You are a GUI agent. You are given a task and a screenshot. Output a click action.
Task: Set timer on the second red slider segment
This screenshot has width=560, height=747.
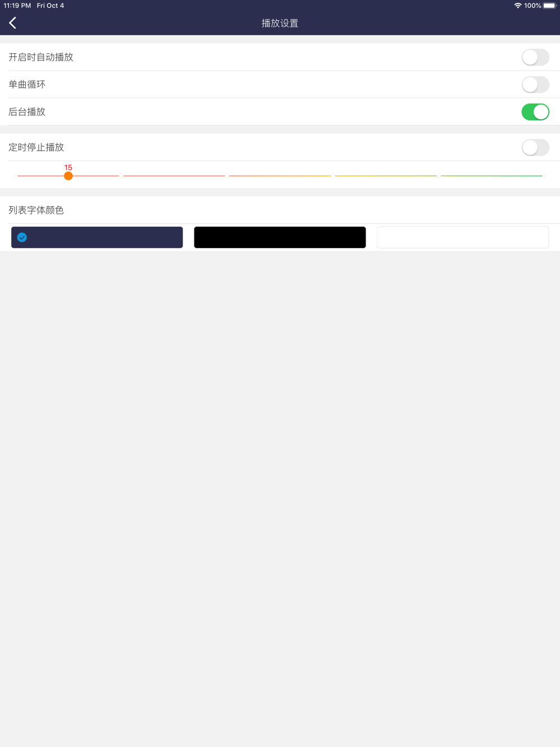(174, 176)
